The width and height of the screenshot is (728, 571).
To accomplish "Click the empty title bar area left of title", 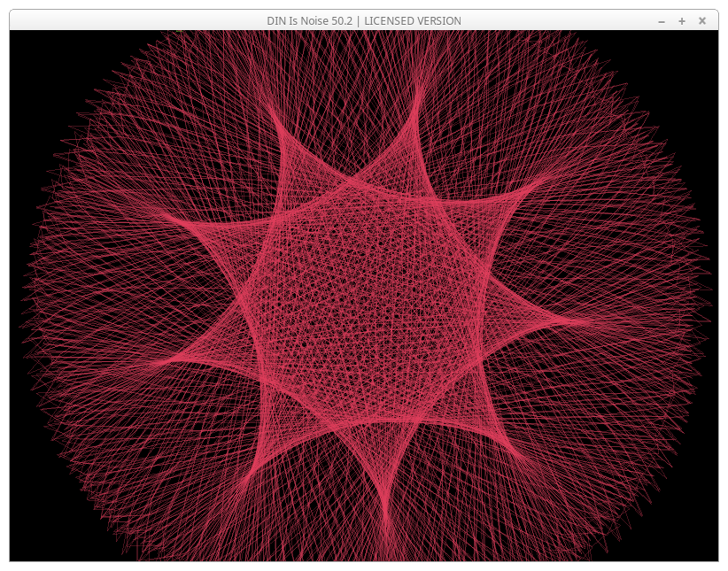I will 133,20.
